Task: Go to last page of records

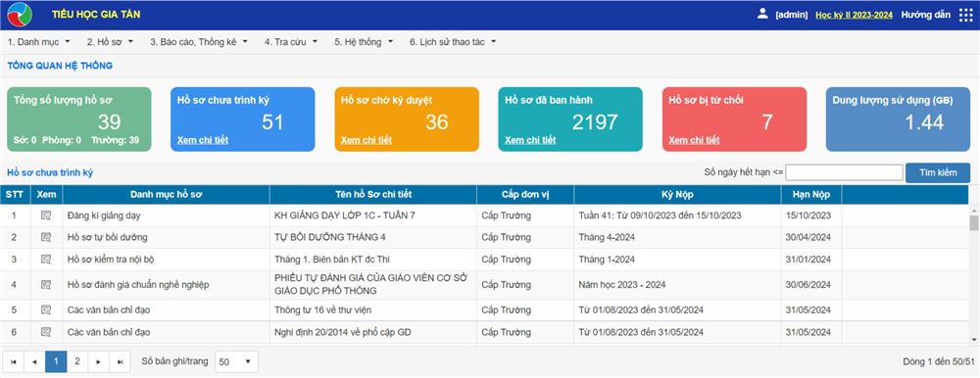Action: pyautogui.click(x=120, y=361)
